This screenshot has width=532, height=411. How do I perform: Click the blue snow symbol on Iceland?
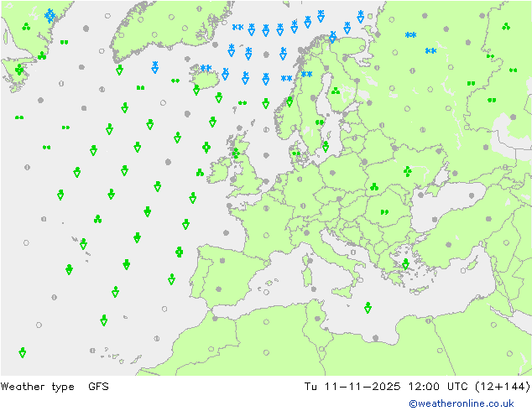click(x=206, y=68)
